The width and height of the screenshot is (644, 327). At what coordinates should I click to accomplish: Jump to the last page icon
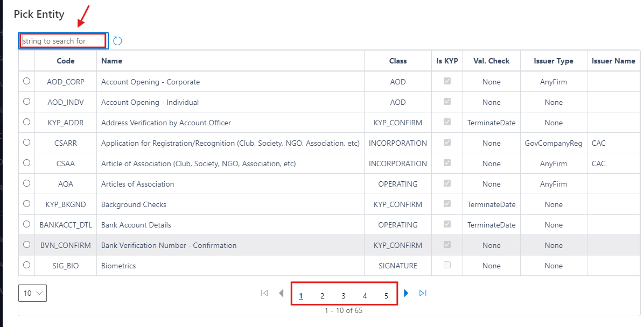(x=423, y=293)
